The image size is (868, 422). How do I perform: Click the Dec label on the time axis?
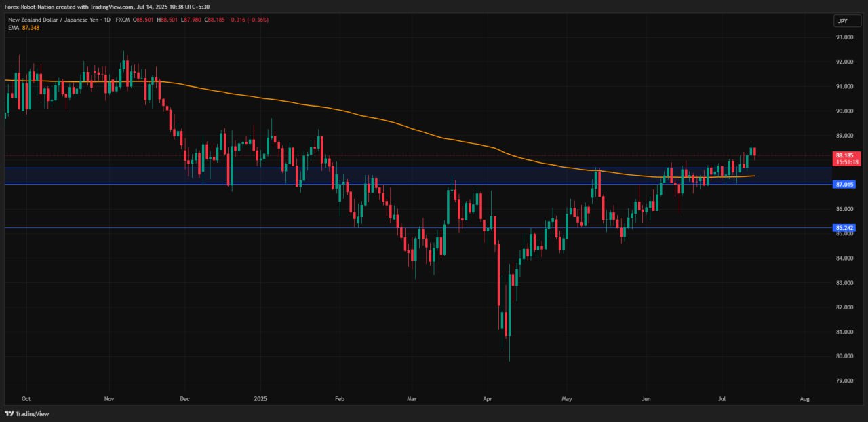point(184,398)
